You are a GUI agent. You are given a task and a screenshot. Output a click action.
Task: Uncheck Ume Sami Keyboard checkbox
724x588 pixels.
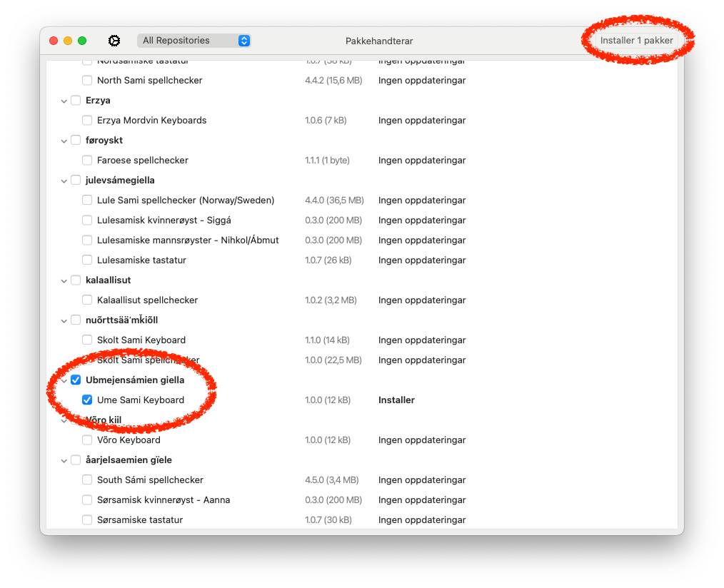point(87,400)
